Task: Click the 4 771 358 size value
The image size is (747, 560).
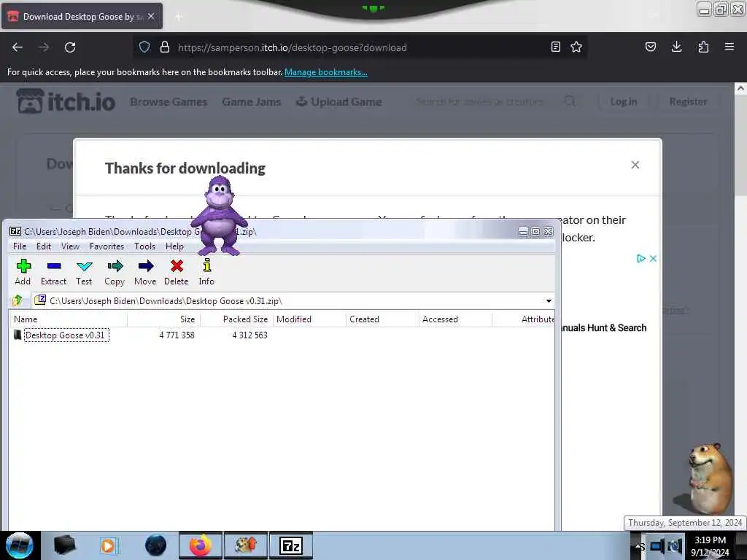Action: (177, 335)
